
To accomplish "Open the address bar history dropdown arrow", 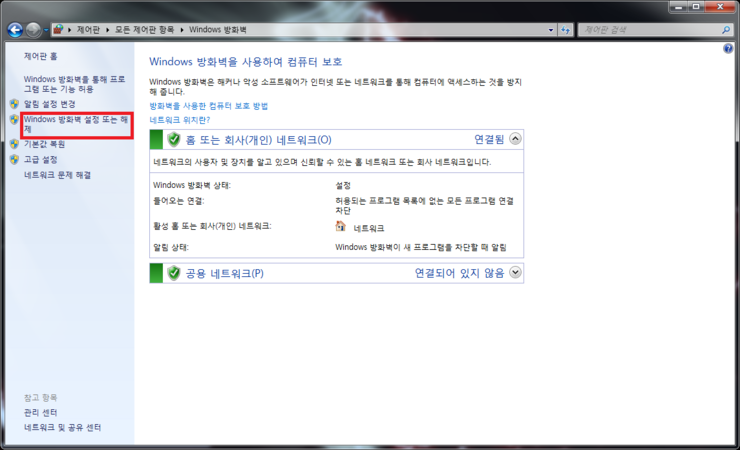I will point(551,30).
